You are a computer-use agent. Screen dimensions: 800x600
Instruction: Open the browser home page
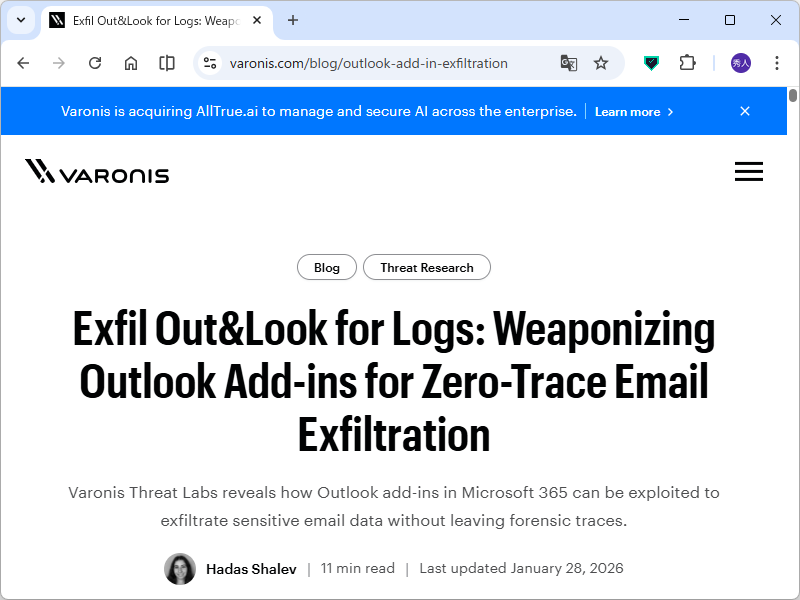click(130, 62)
